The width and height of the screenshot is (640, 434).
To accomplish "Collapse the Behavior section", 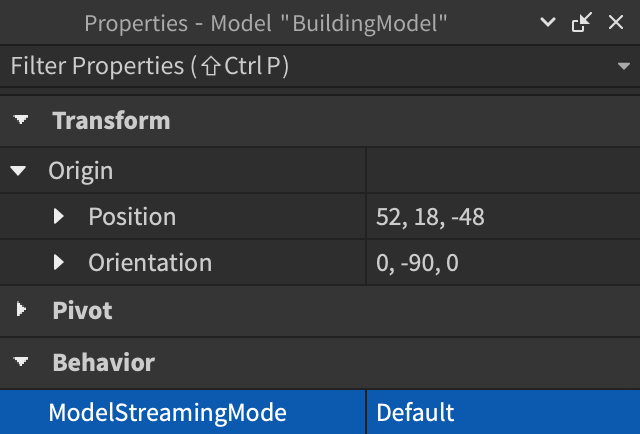I will tap(21, 362).
